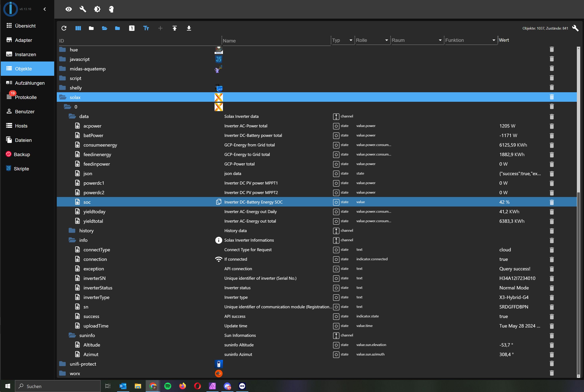Click the expand all folders icon
Viewport: 584px width, 392px height.
pos(105,28)
